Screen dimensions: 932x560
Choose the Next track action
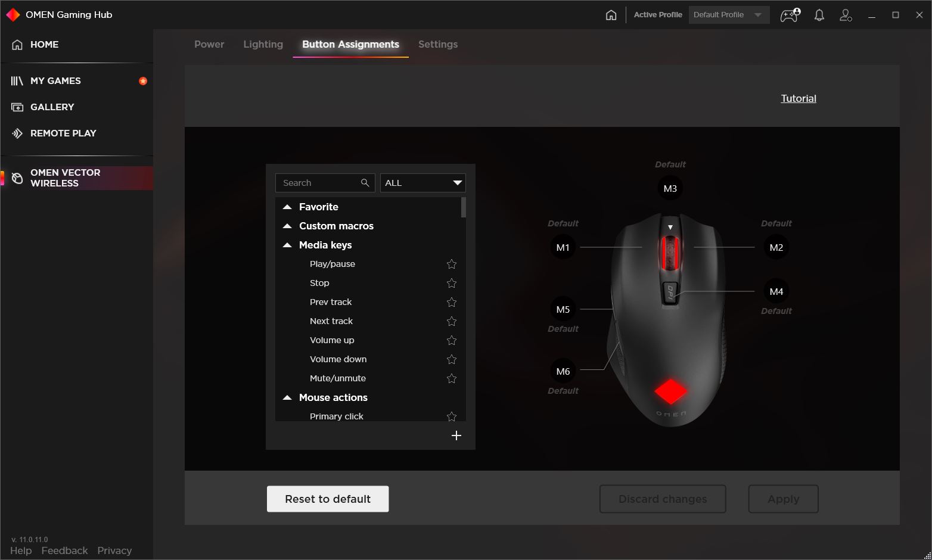pos(331,321)
